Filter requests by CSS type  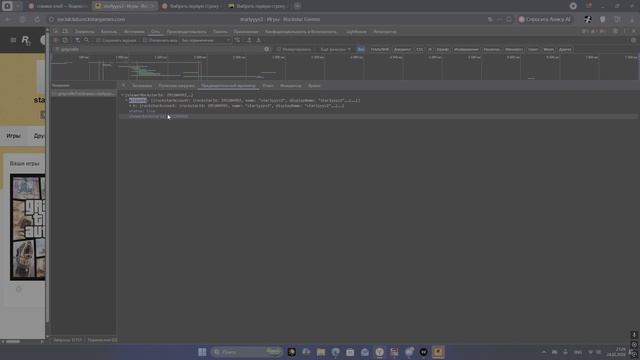tap(420, 49)
